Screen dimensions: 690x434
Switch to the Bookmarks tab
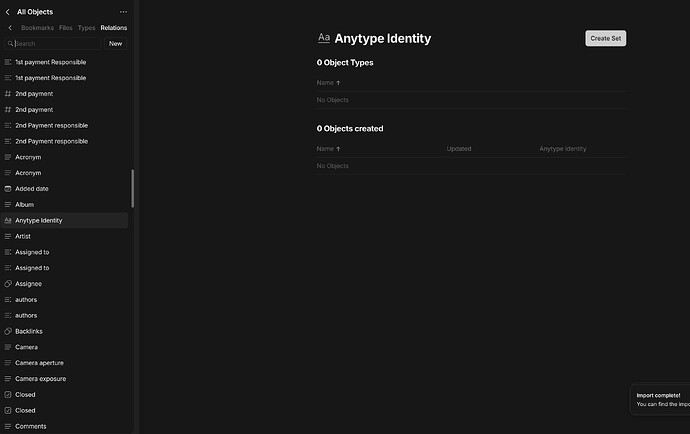[x=37, y=28]
